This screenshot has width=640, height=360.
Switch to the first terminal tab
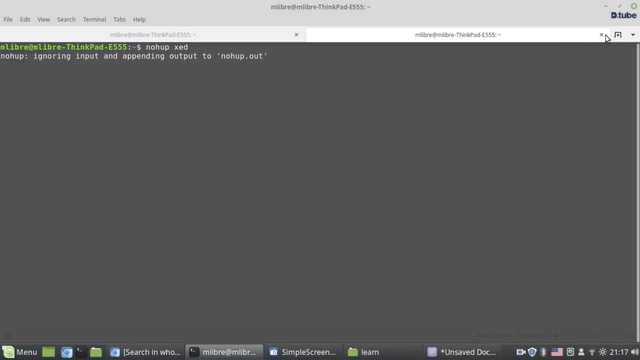(x=153, y=35)
